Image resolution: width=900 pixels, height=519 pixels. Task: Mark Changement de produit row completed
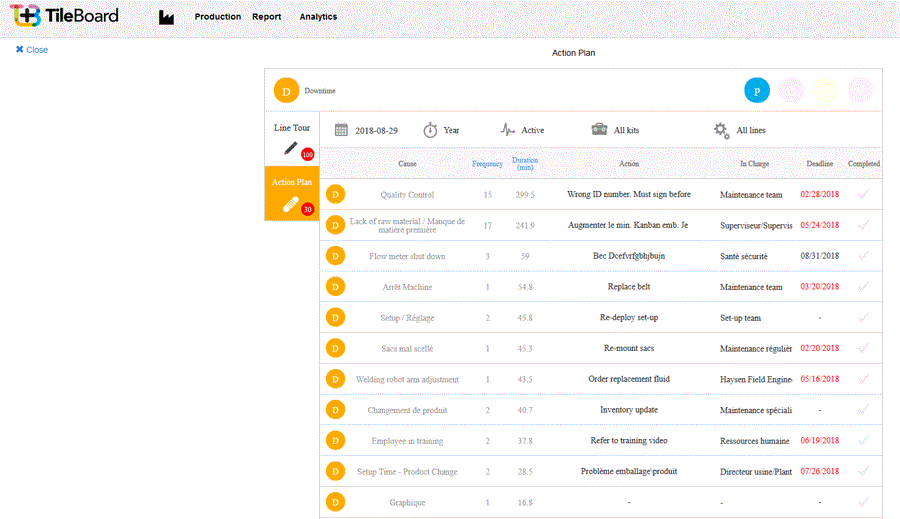pos(863,410)
